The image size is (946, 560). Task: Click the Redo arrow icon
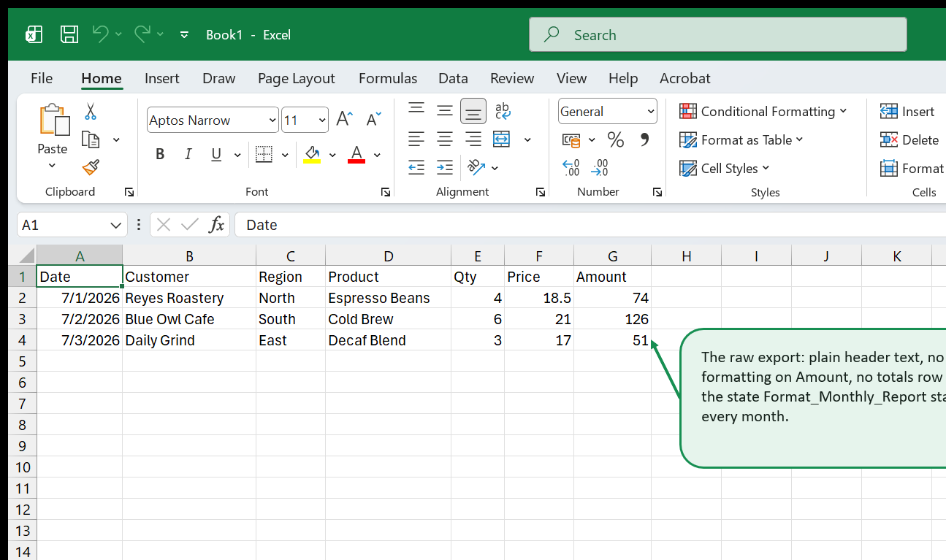142,34
